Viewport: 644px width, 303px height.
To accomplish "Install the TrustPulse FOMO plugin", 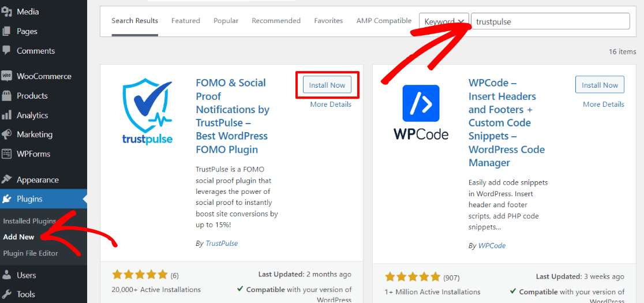I will (x=327, y=85).
